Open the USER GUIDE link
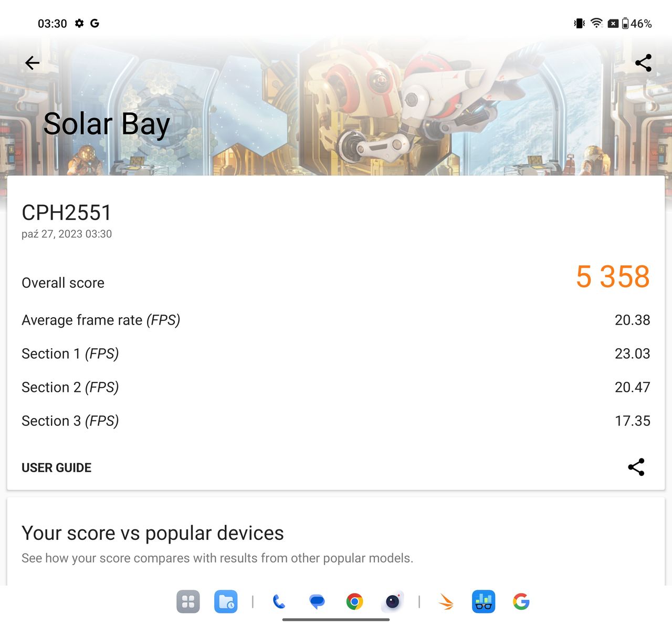The width and height of the screenshot is (672, 625). click(x=57, y=467)
